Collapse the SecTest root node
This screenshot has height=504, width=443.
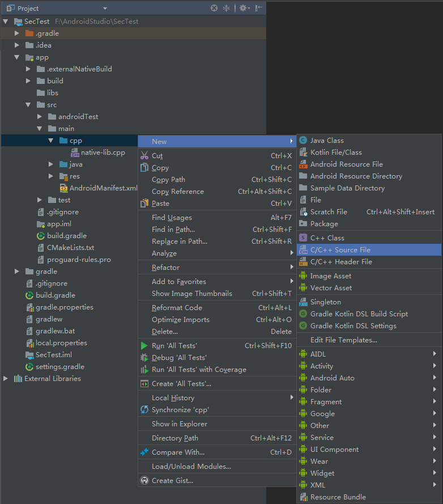point(6,22)
